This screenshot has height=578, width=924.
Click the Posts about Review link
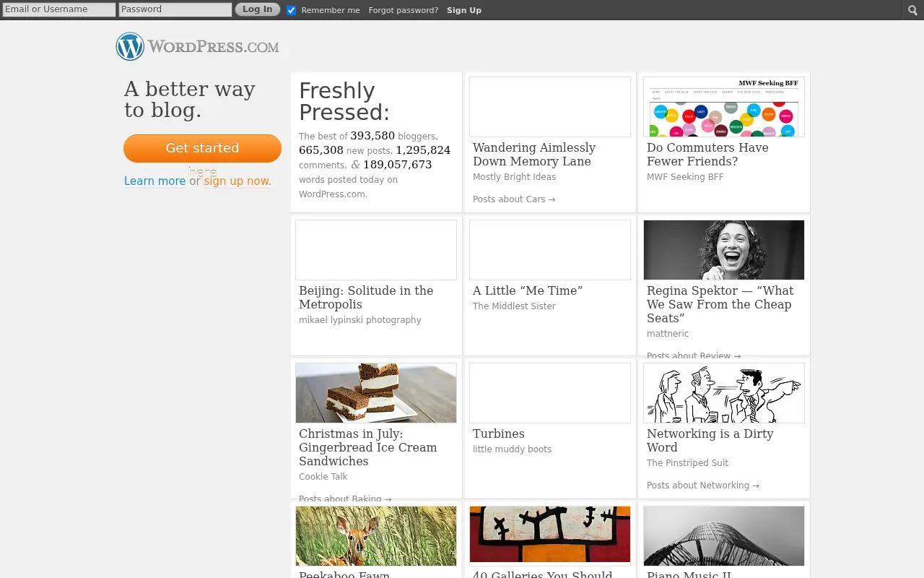[694, 355]
